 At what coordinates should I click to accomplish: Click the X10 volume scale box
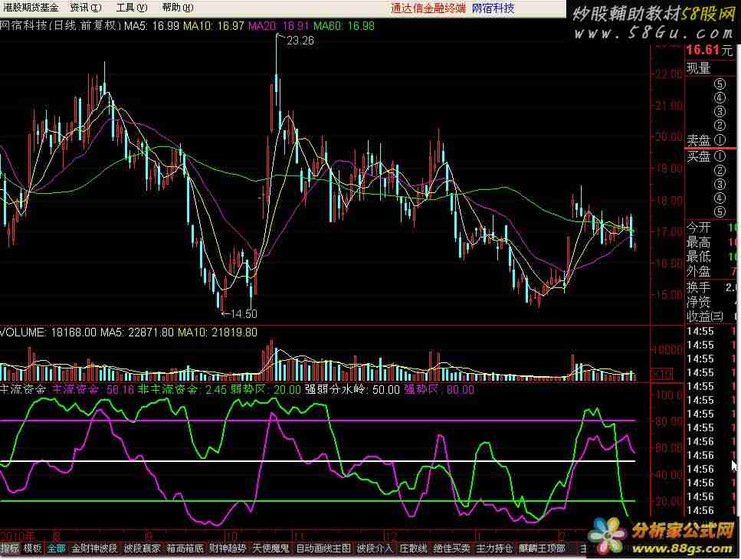(x=661, y=375)
